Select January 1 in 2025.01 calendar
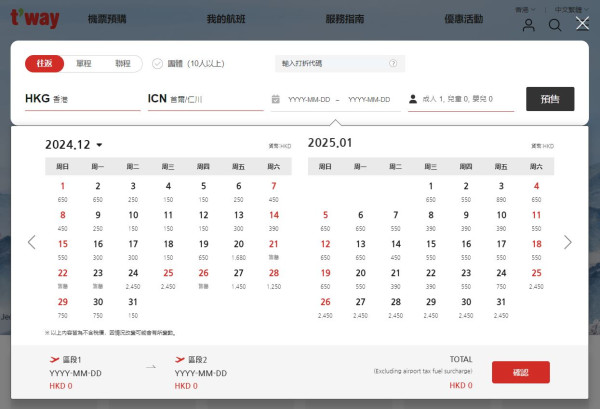 pos(431,192)
